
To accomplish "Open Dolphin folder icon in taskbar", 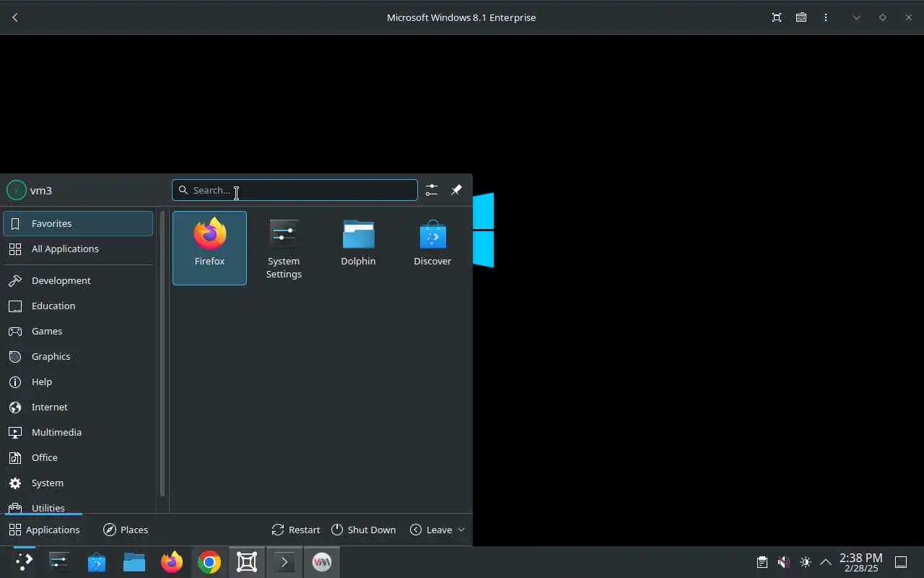I will [x=134, y=562].
